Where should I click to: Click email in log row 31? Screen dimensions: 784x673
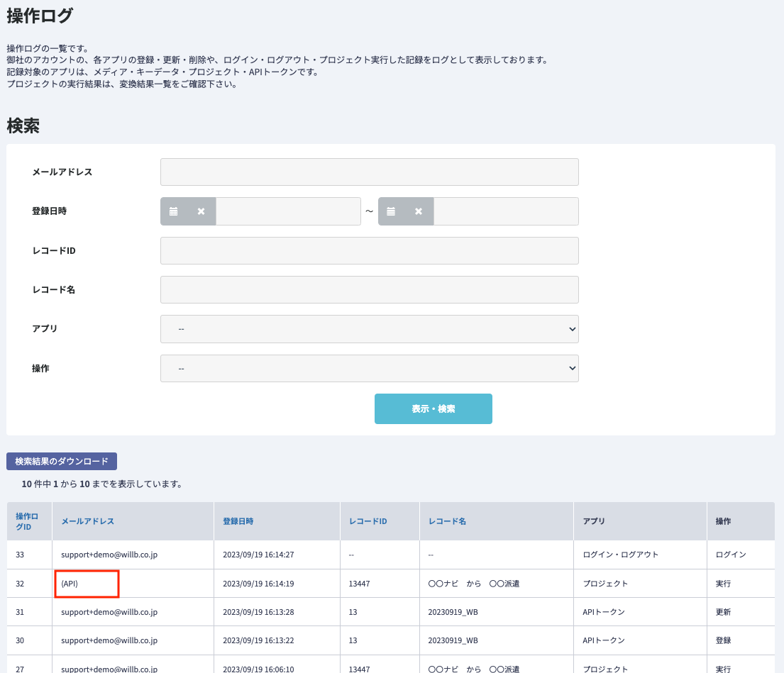pyautogui.click(x=109, y=612)
